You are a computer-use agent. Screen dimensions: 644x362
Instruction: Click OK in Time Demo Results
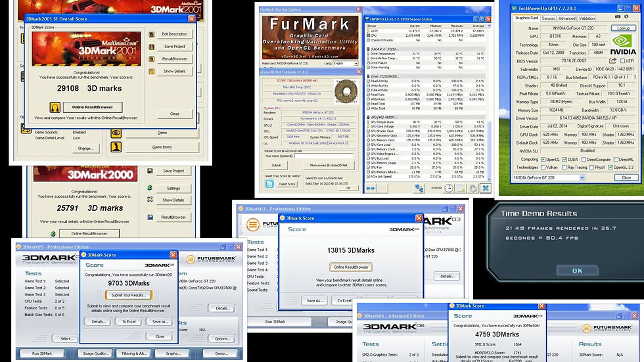[x=578, y=271]
